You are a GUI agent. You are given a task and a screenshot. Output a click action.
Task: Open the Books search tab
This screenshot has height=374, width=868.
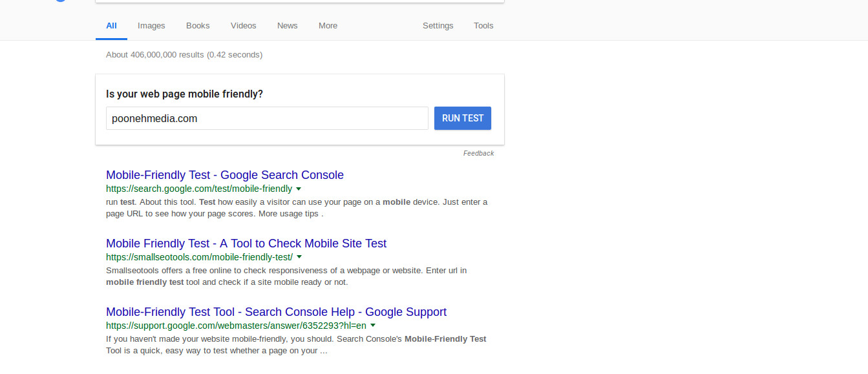(198, 26)
